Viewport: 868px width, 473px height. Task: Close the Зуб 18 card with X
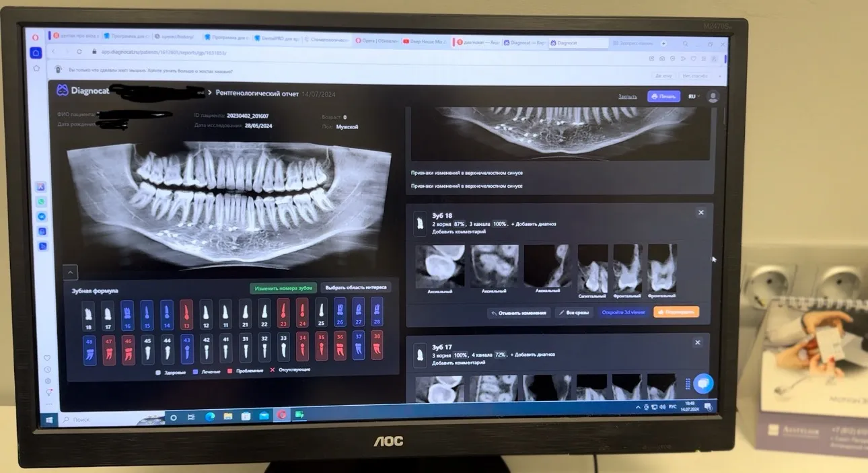pos(700,213)
